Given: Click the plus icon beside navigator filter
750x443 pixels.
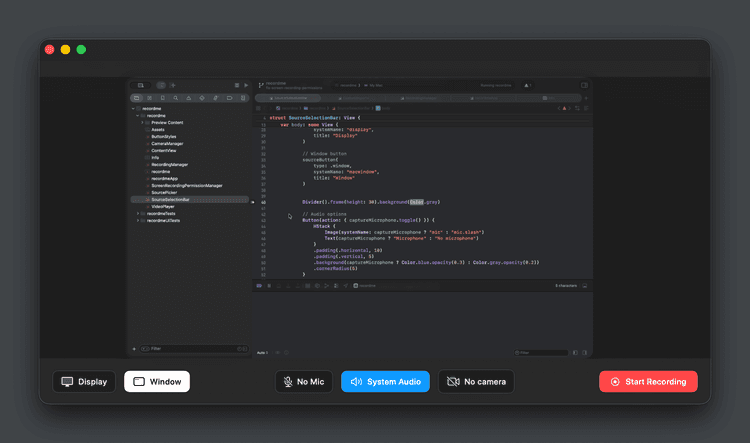Looking at the screenshot, I should (x=134, y=349).
